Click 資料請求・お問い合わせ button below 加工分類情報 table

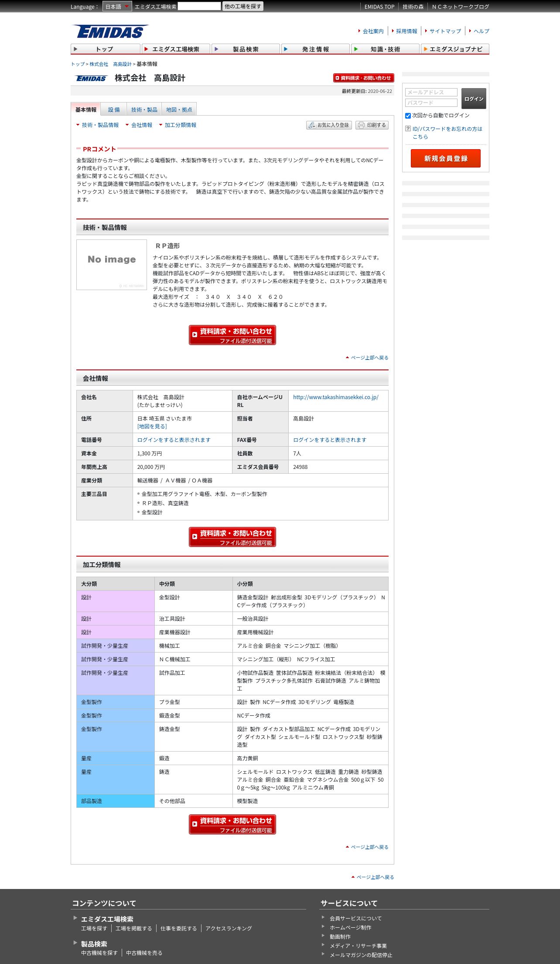(x=232, y=824)
